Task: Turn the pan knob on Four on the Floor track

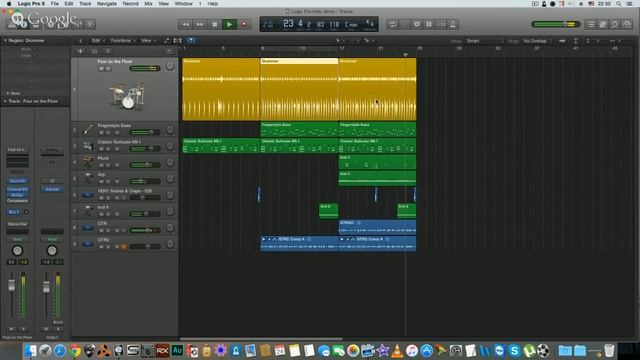Action: 170,66
